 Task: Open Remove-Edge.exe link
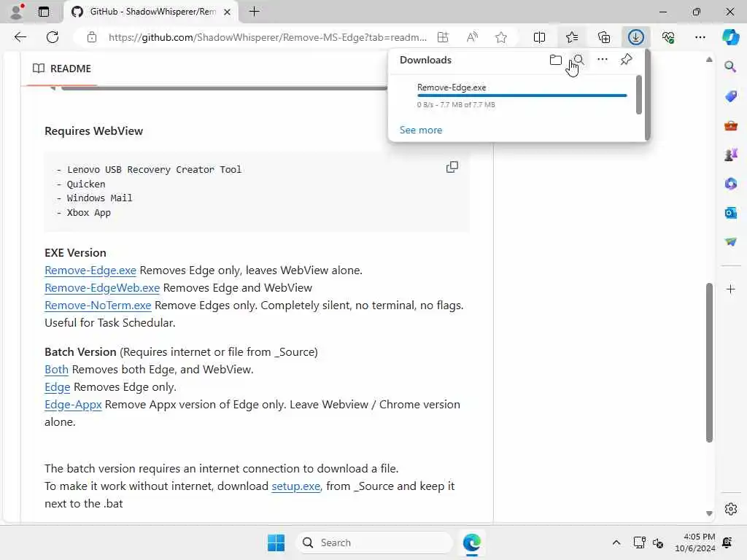point(90,271)
